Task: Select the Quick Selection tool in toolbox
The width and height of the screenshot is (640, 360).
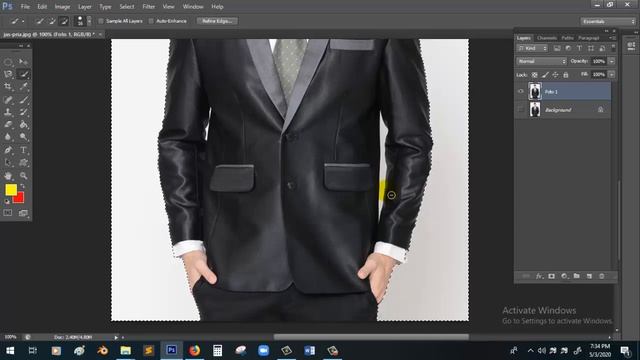Action: pyautogui.click(x=23, y=74)
